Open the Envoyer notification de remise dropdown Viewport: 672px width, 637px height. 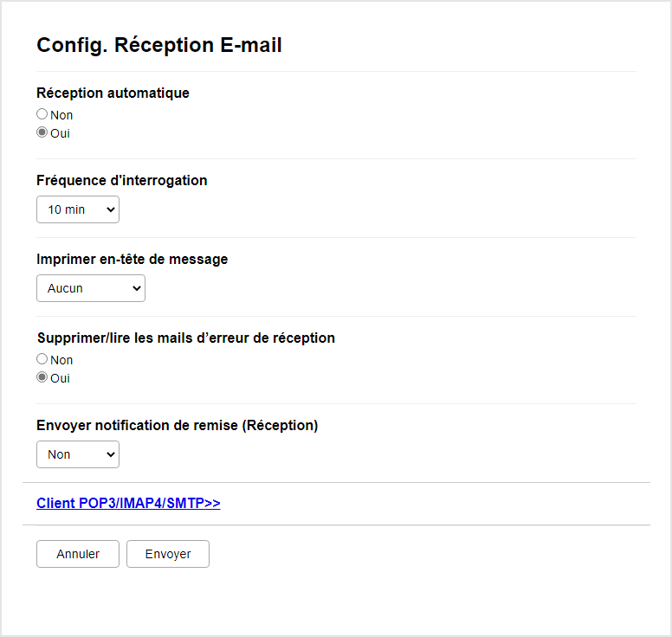pos(78,454)
